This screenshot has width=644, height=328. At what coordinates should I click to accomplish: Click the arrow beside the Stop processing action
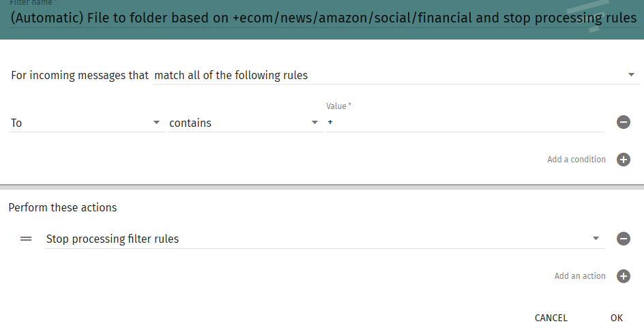click(x=596, y=239)
